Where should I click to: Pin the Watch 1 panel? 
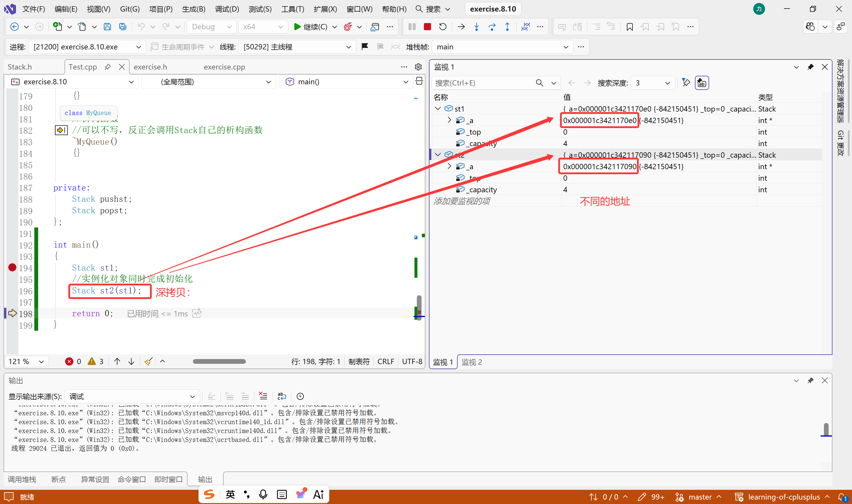811,67
